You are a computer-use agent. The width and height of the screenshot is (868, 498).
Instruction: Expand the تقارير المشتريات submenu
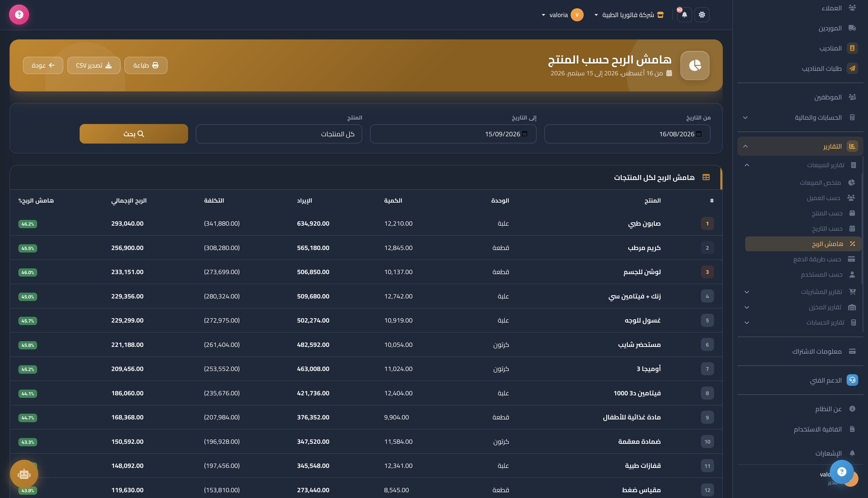coord(800,292)
